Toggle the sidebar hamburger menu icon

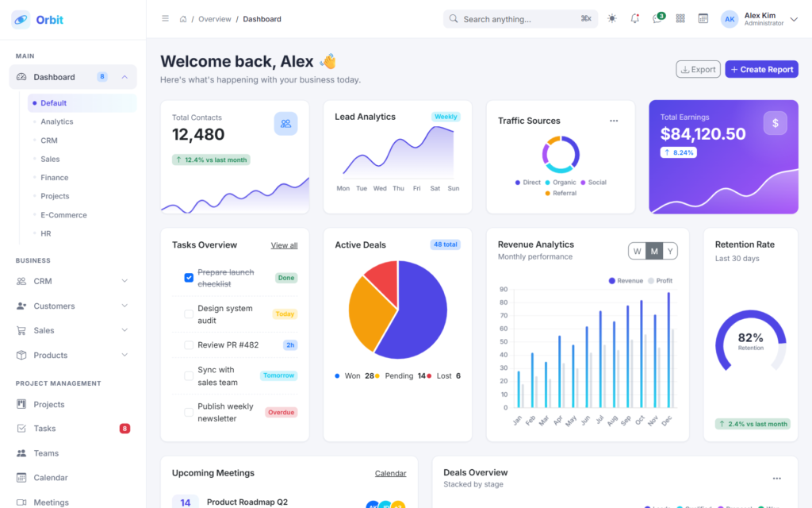click(x=165, y=19)
